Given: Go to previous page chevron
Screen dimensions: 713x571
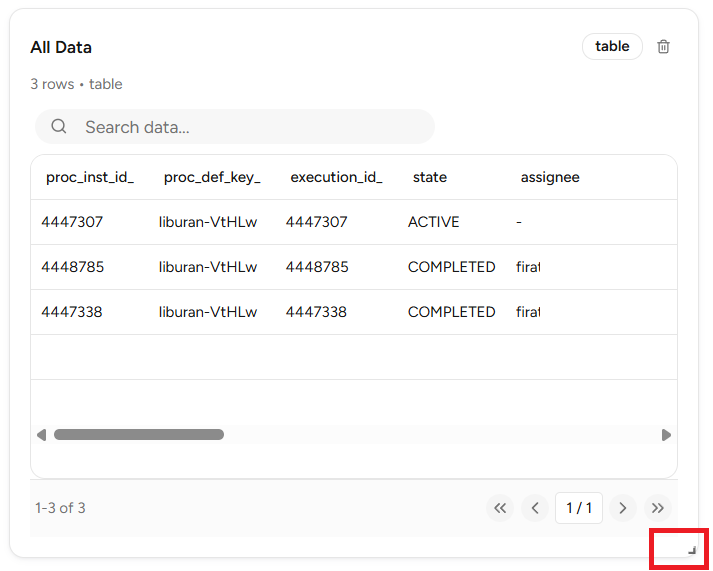Looking at the screenshot, I should (535, 508).
